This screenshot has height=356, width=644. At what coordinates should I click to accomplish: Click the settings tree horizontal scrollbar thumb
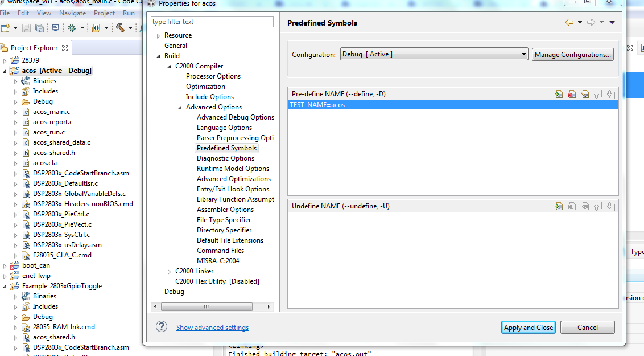point(207,306)
